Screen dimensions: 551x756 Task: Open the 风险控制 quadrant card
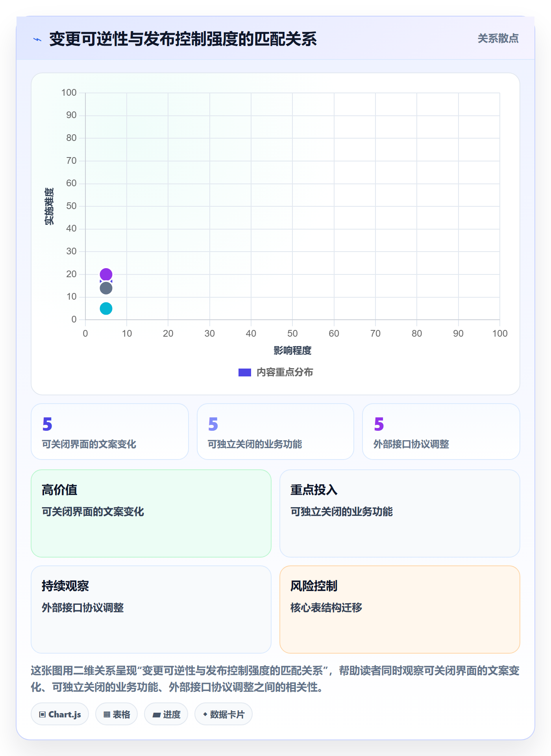pyautogui.click(x=400, y=610)
